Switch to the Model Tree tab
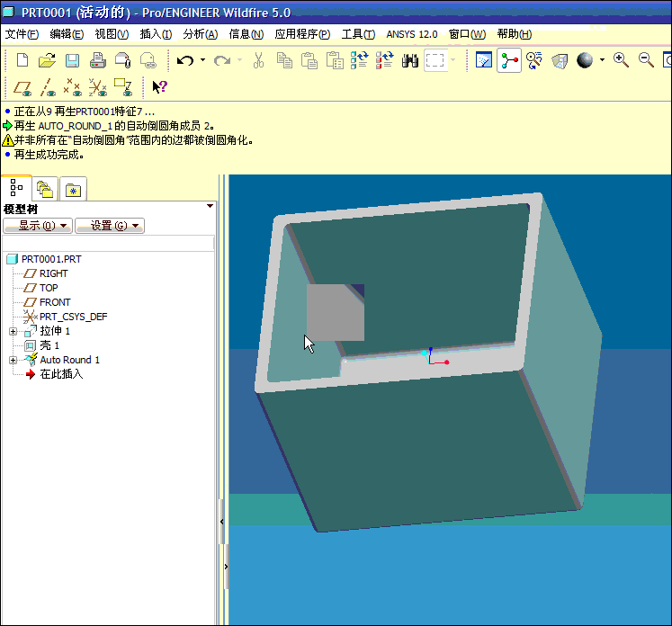The height and width of the screenshot is (626, 672). 16,188
